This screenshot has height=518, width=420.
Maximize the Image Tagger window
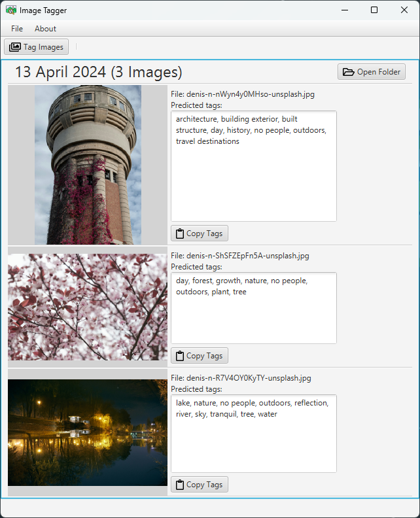pyautogui.click(x=374, y=10)
